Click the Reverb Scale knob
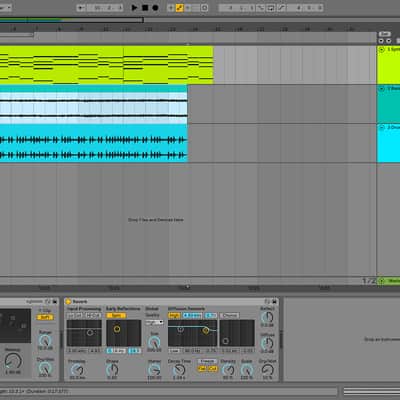 point(247,370)
